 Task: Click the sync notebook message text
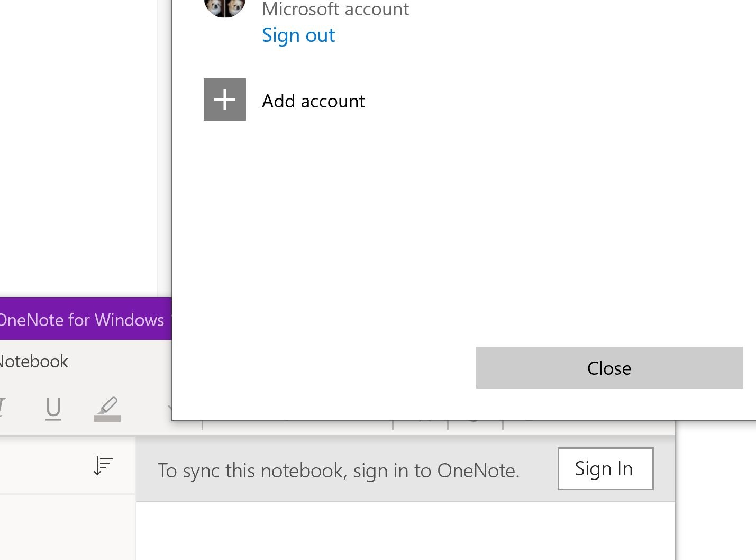coord(339,471)
